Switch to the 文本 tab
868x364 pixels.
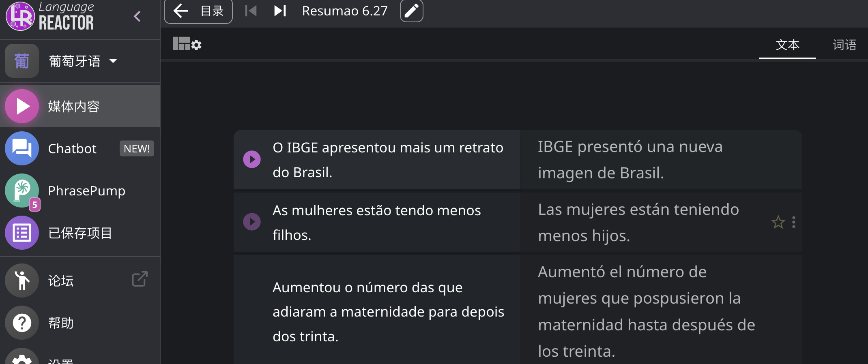click(x=787, y=45)
